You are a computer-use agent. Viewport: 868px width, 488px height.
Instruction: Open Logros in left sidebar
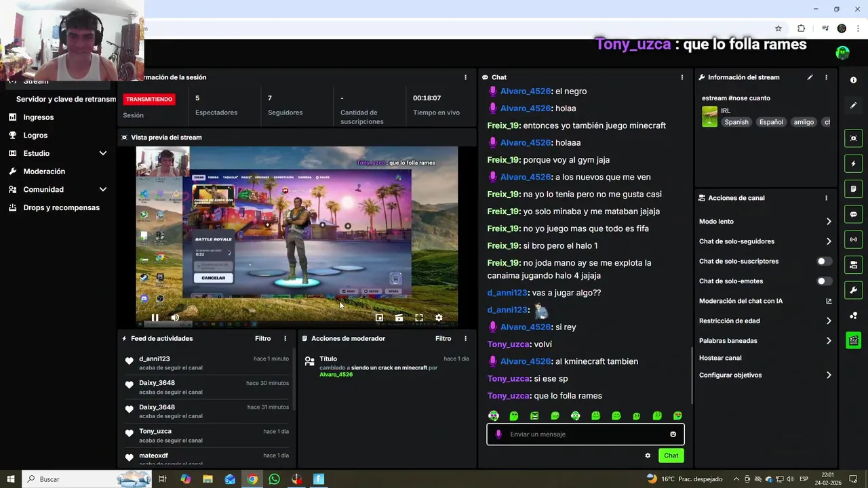pyautogui.click(x=35, y=135)
